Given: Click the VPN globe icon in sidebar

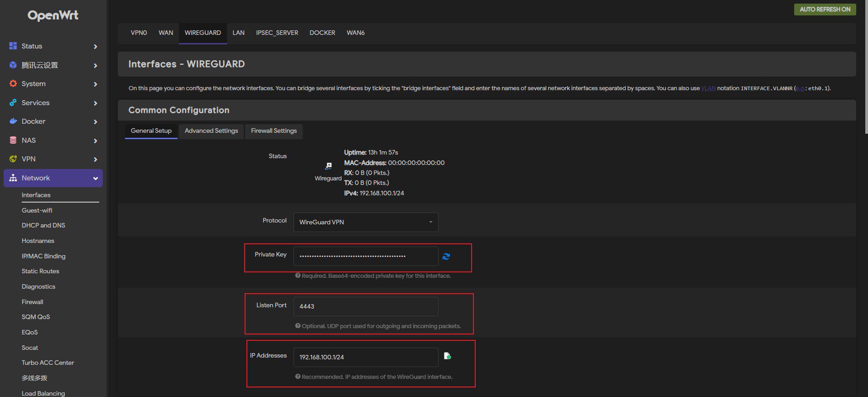Looking at the screenshot, I should 13,159.
